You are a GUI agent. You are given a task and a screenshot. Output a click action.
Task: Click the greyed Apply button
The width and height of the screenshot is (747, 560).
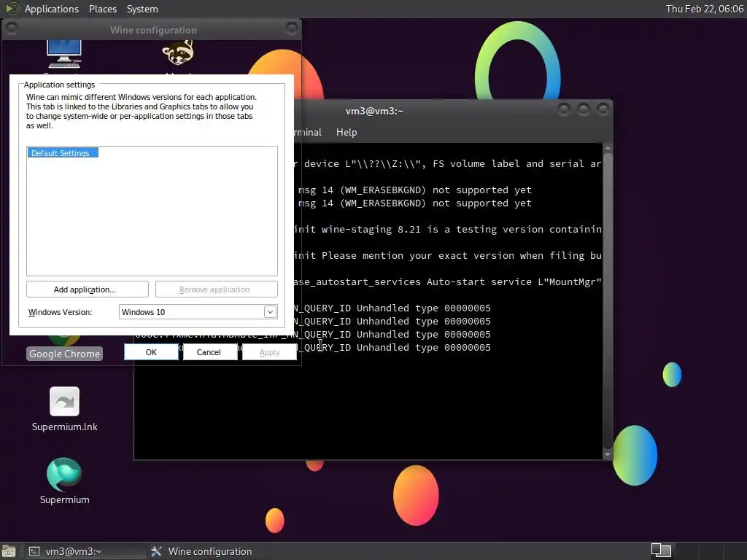coord(269,352)
